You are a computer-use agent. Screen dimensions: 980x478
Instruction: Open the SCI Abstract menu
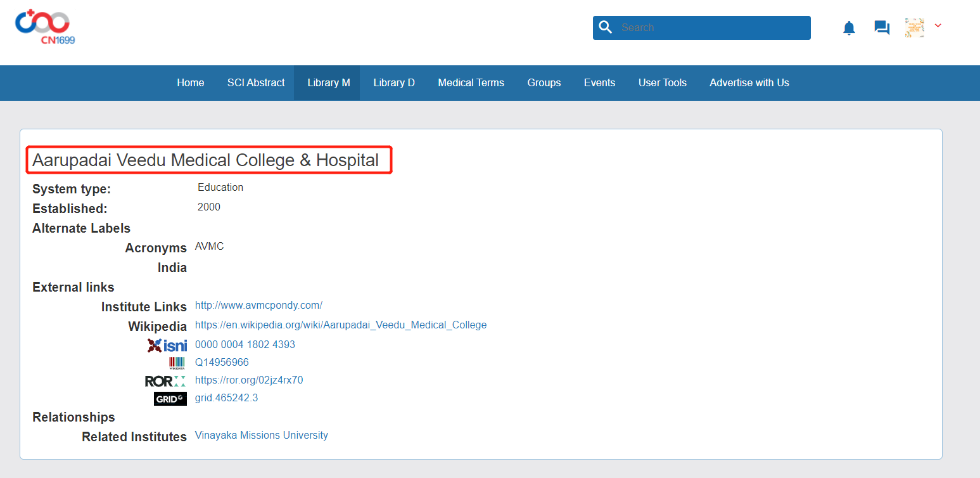click(256, 83)
